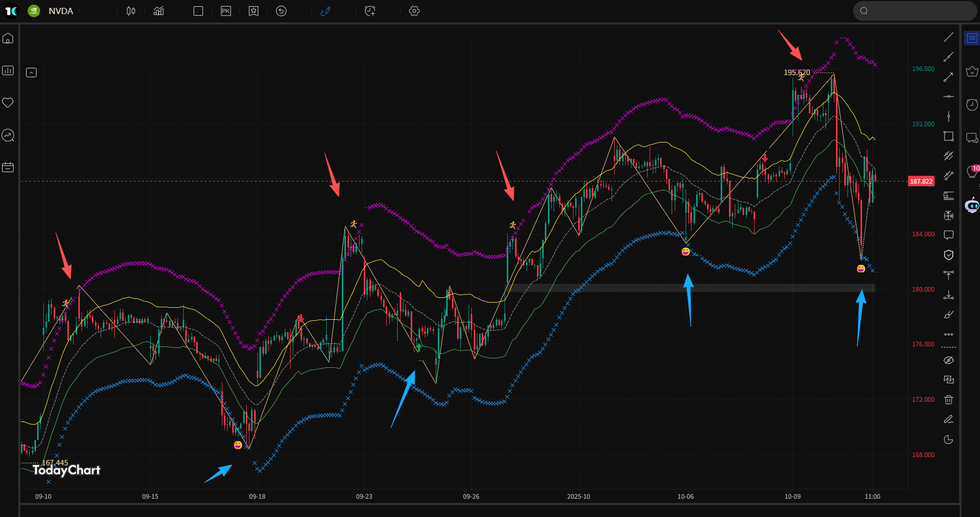The image size is (980, 517).
Task: Open the Home section in left sidebar
Action: click(8, 38)
